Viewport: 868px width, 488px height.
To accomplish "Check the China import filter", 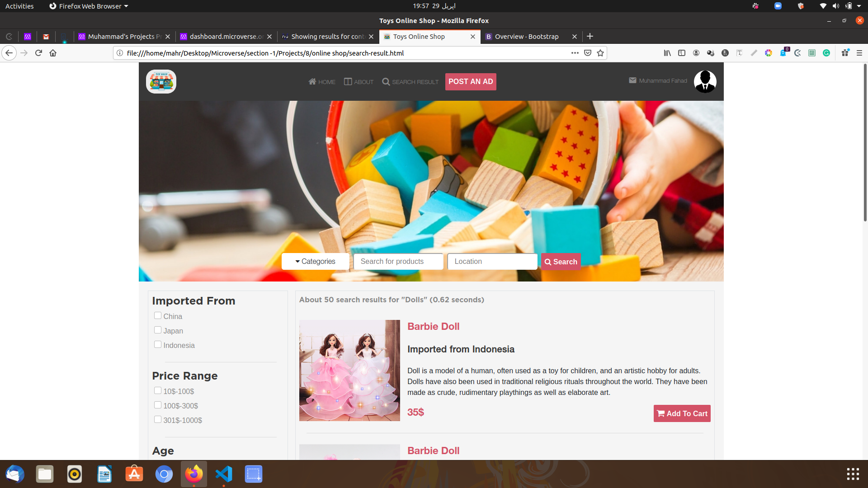I will tap(158, 315).
